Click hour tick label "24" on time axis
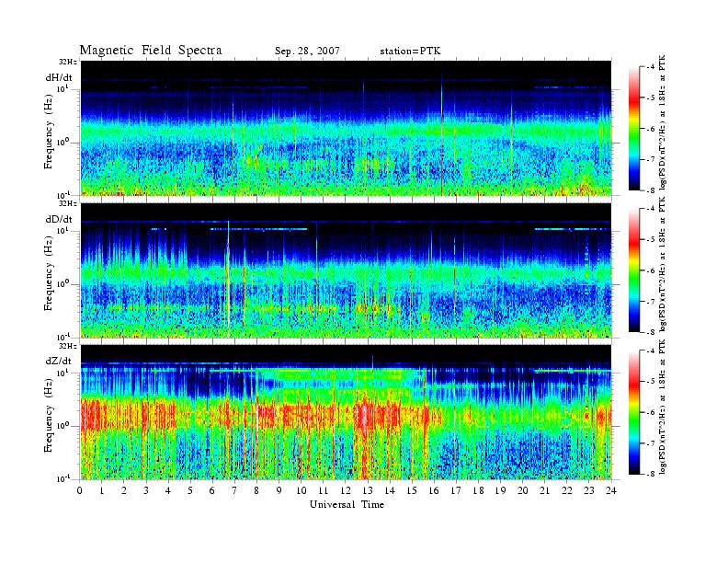728x563 pixels. (x=611, y=490)
